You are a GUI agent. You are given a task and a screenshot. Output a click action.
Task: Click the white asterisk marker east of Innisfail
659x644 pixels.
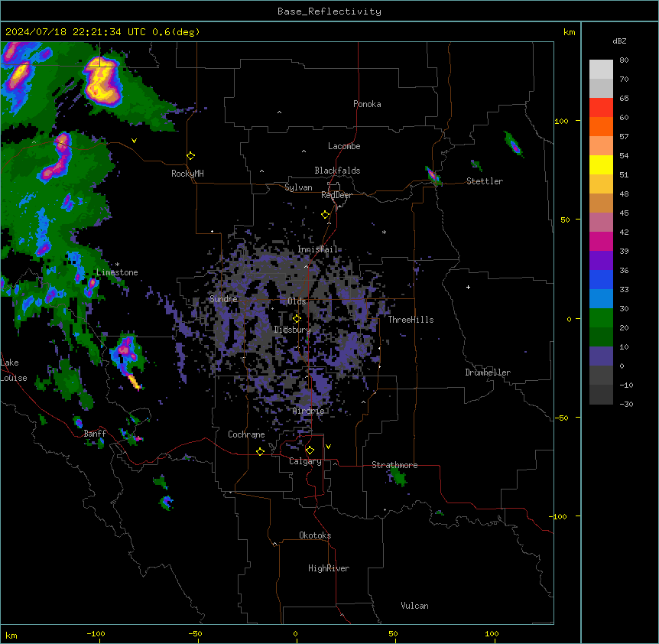pos(384,232)
